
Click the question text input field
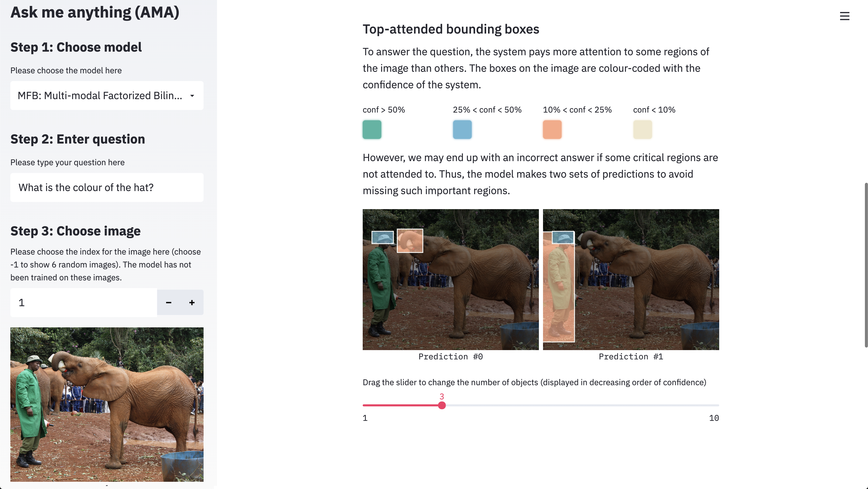tap(106, 188)
